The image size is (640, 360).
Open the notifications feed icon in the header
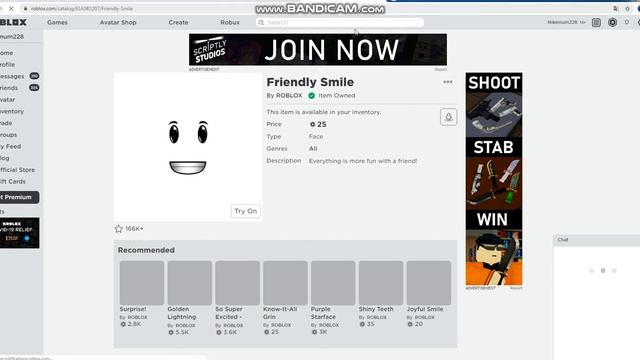[x=596, y=22]
